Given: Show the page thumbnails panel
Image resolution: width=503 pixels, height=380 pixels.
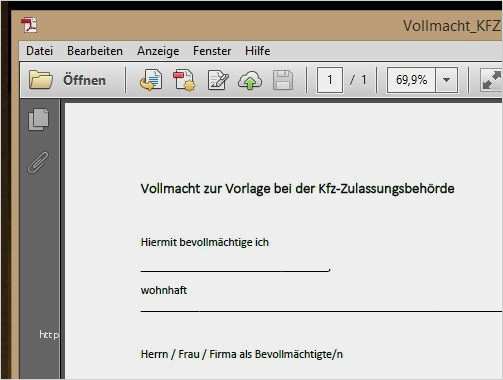Looking at the screenshot, I should pyautogui.click(x=39, y=119).
